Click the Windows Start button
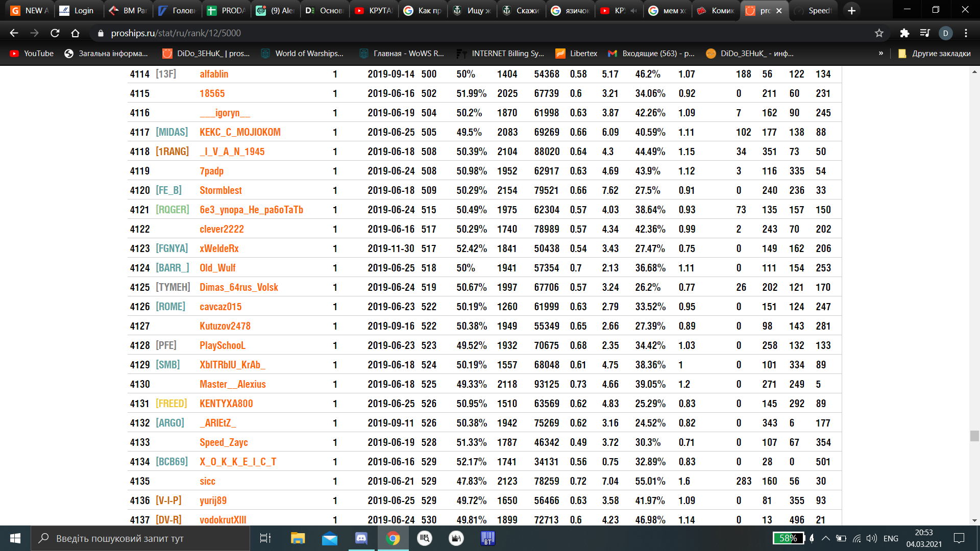 (x=15, y=538)
